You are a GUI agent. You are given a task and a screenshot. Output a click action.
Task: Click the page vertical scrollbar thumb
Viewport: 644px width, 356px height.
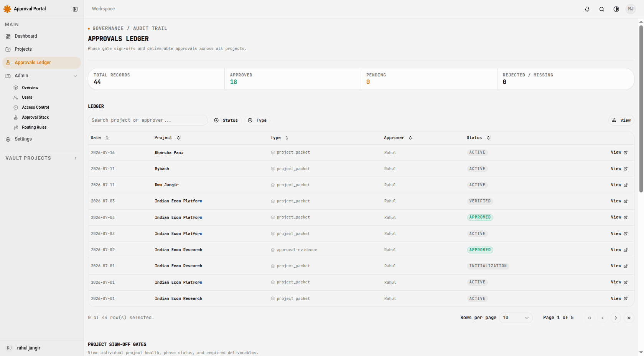(x=641, y=109)
